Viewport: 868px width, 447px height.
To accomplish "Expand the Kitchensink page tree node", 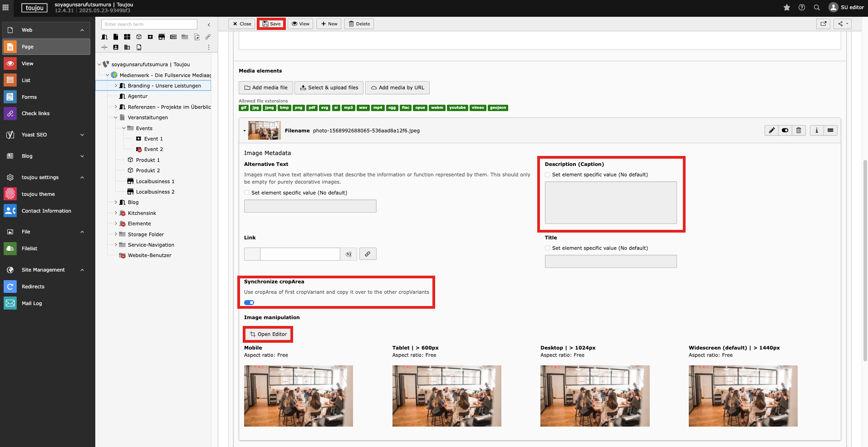I will click(116, 213).
